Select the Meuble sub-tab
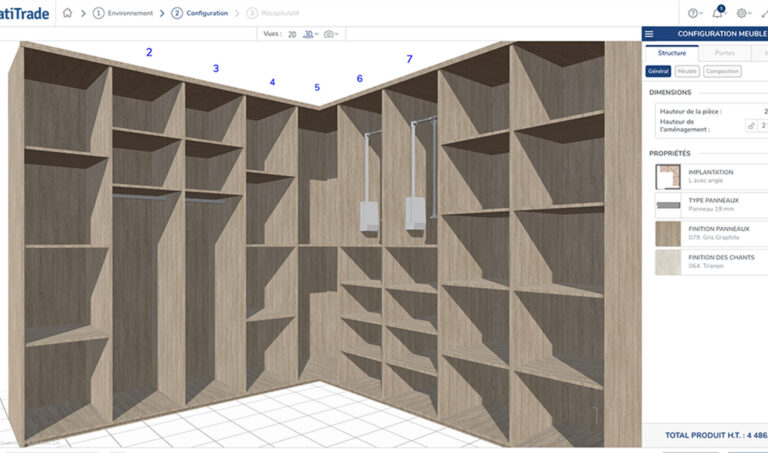Image resolution: width=768 pixels, height=453 pixels. pos(687,72)
